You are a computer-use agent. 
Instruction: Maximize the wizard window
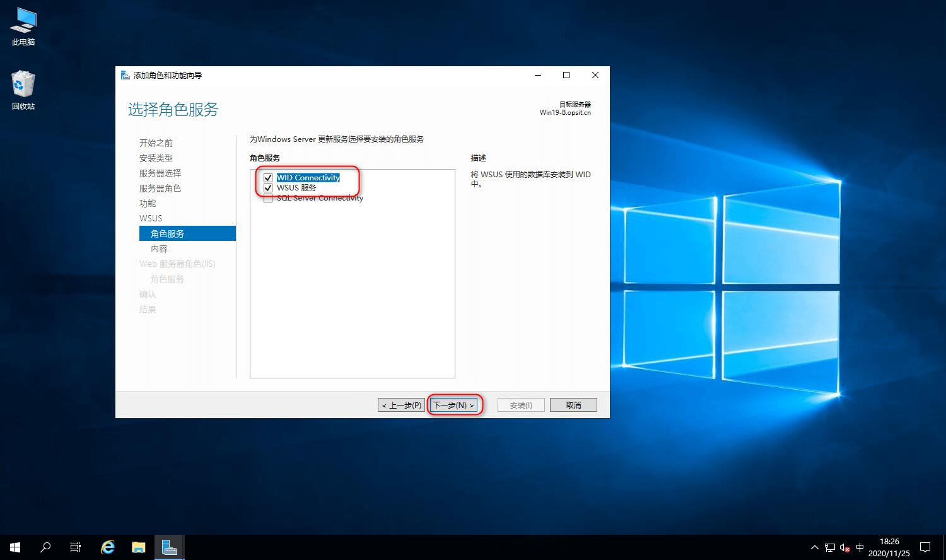tap(566, 75)
